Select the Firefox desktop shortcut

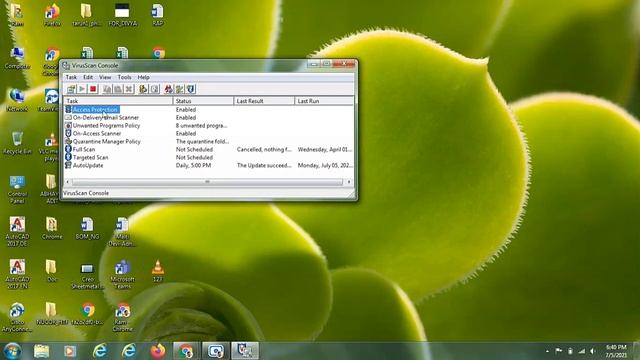click(52, 15)
